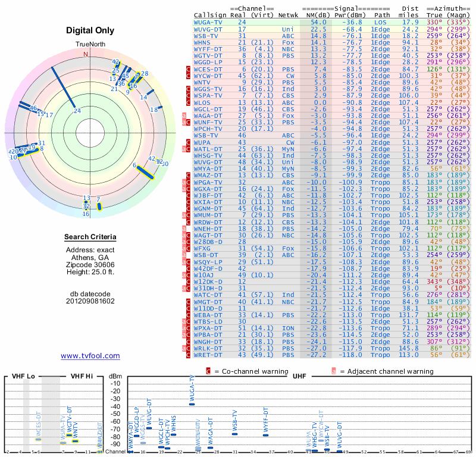The width and height of the screenshot is (476, 457).
Task: Click the co-channel icon beside WRET-DT
Action: 188,355
